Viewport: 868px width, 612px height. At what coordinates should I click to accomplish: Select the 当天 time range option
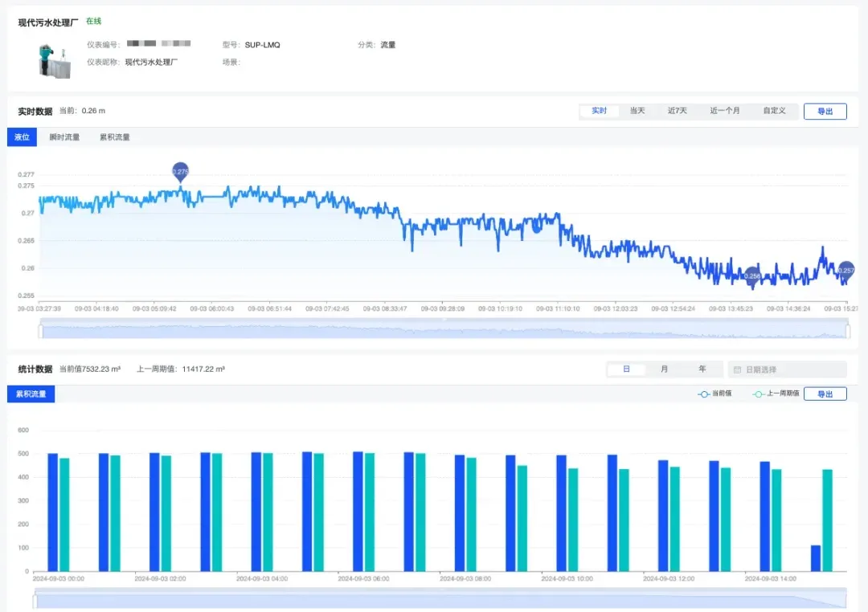[637, 111]
